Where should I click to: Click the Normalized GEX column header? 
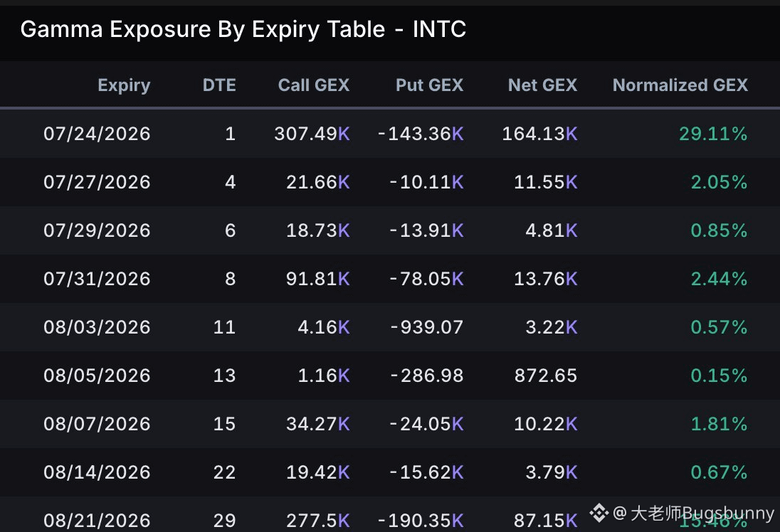680,85
